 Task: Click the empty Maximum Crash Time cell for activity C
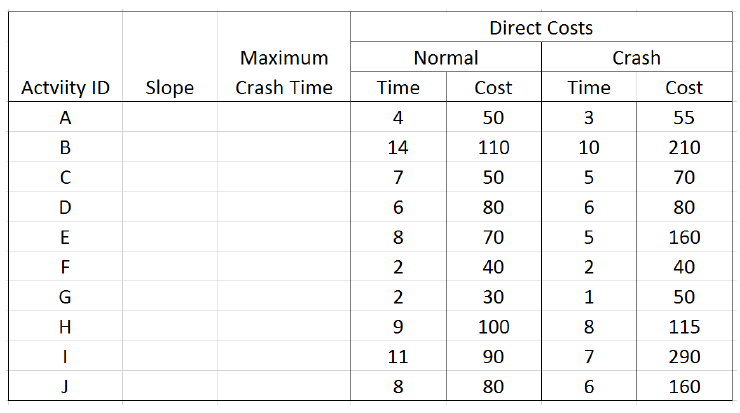(284, 178)
